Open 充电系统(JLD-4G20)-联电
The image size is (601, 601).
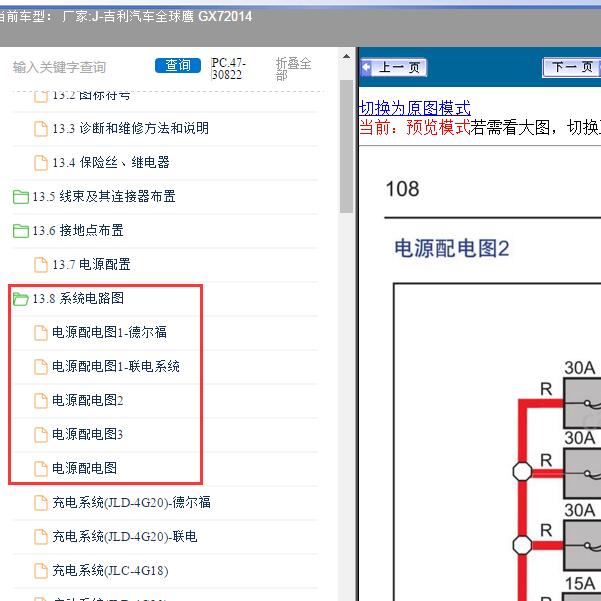tap(125, 536)
